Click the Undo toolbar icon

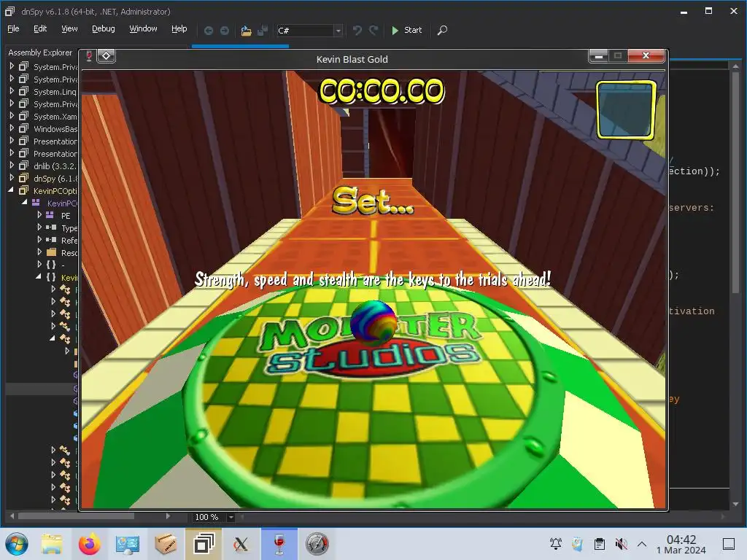click(x=357, y=31)
